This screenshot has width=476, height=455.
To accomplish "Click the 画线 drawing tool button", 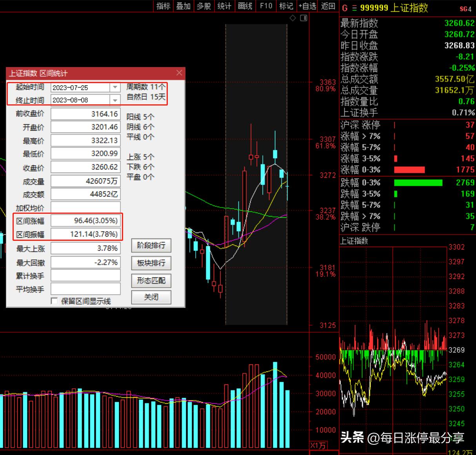I will 245,6.
